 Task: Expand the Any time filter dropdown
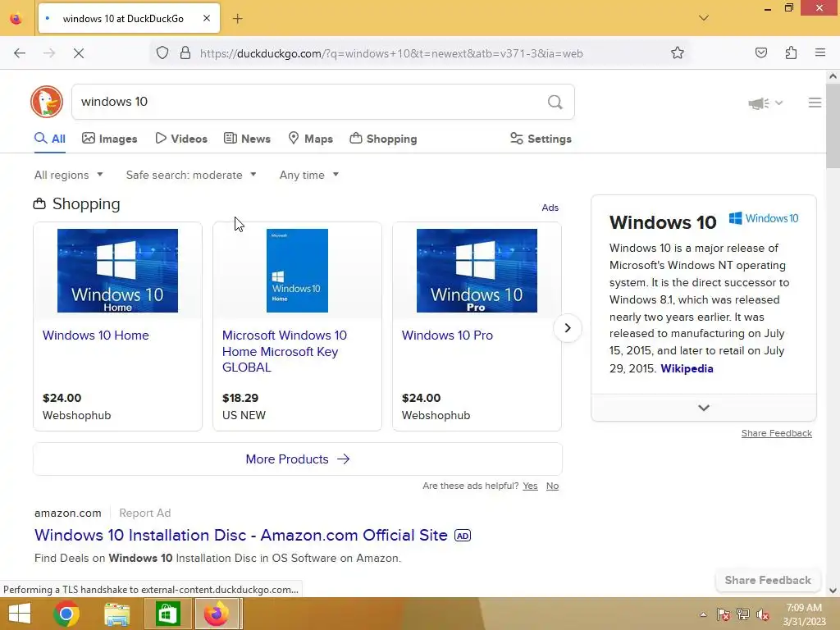(x=309, y=176)
